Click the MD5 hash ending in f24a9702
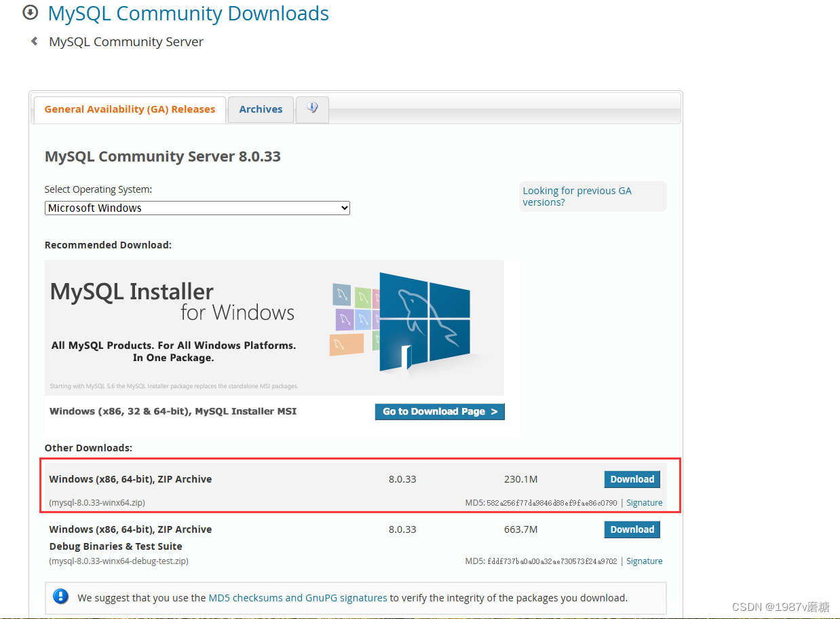 552,561
